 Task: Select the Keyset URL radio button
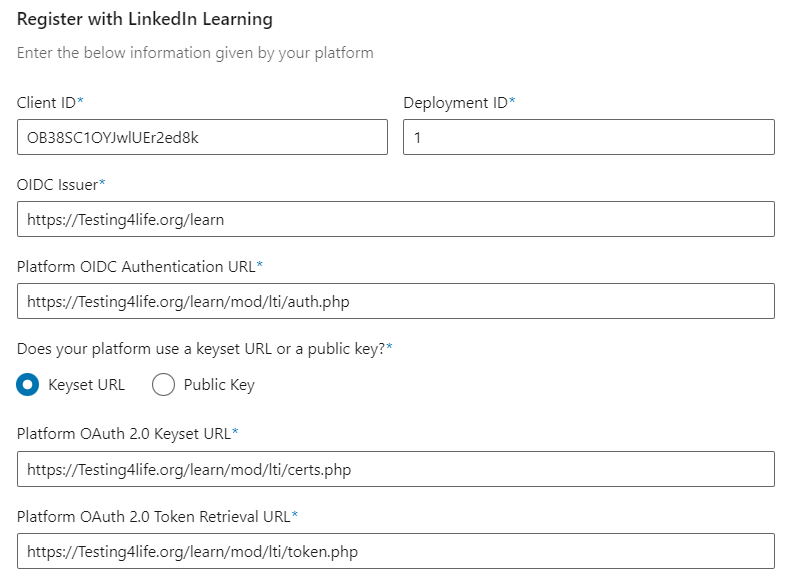(27, 384)
